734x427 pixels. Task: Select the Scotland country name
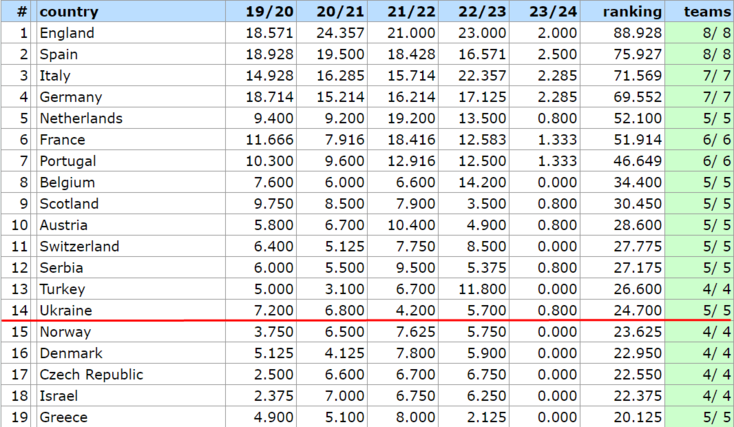(69, 204)
